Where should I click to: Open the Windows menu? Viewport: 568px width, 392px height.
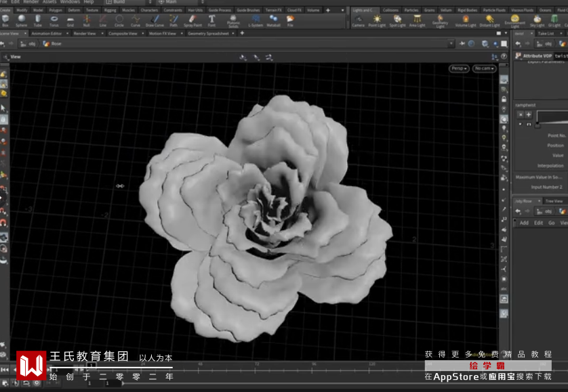[70, 2]
